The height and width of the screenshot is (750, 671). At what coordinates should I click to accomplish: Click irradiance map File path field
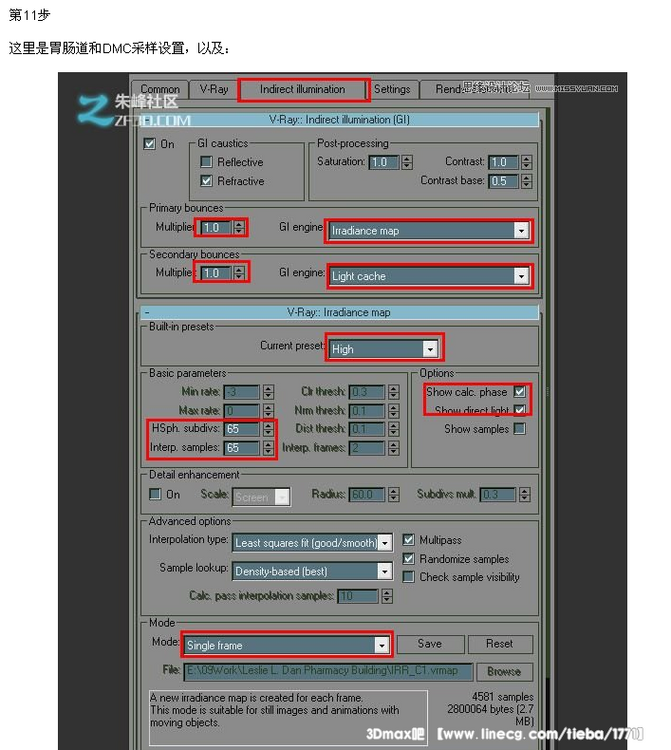(x=329, y=672)
